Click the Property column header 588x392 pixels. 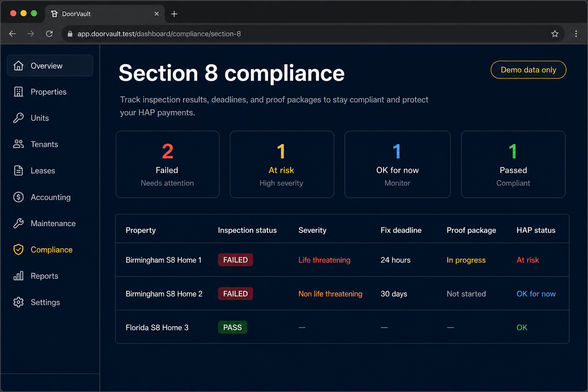pyautogui.click(x=140, y=230)
